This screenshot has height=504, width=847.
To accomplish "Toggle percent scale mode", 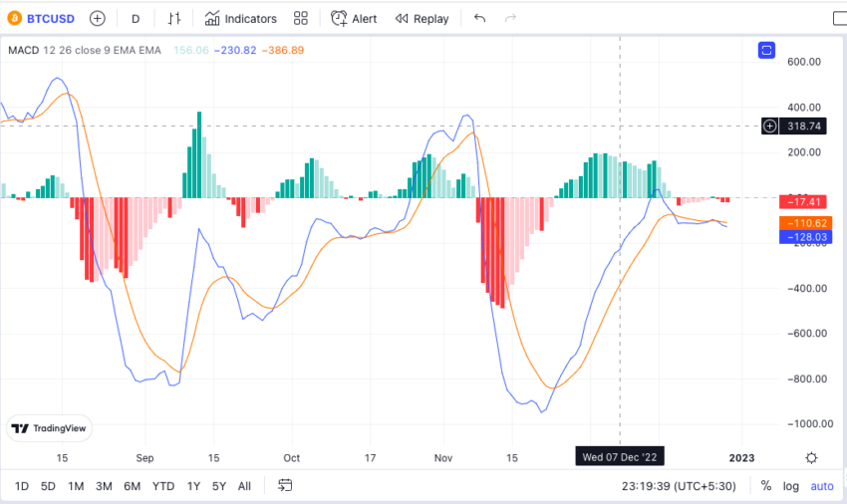I will [x=766, y=486].
